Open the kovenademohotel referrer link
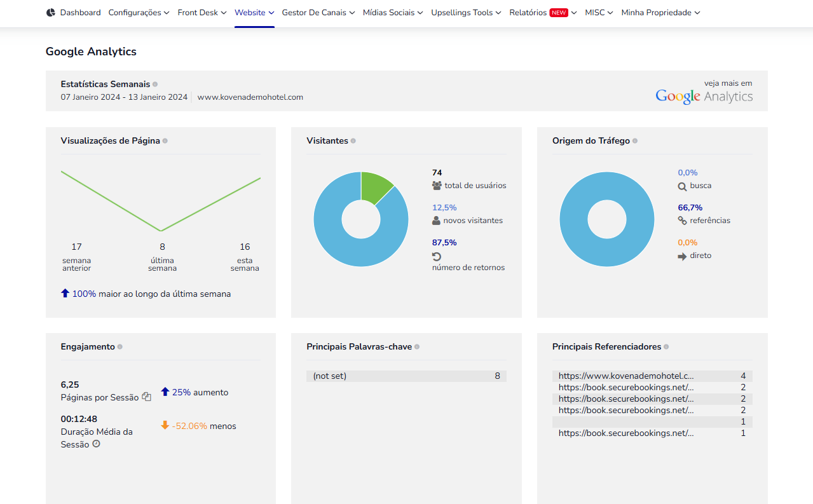The image size is (813, 504). 626,376
